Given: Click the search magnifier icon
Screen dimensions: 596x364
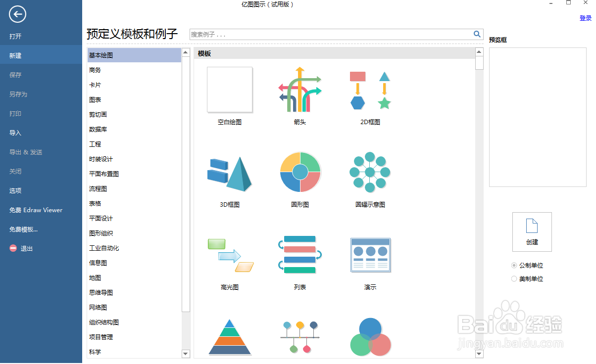Looking at the screenshot, I should tap(477, 34).
